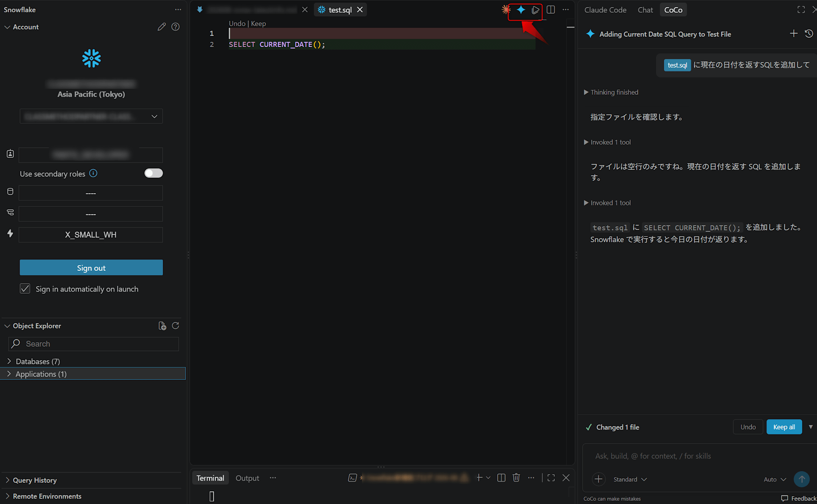This screenshot has width=817, height=504.
Task: Expand Applications (1) tree node
Action: tap(9, 374)
